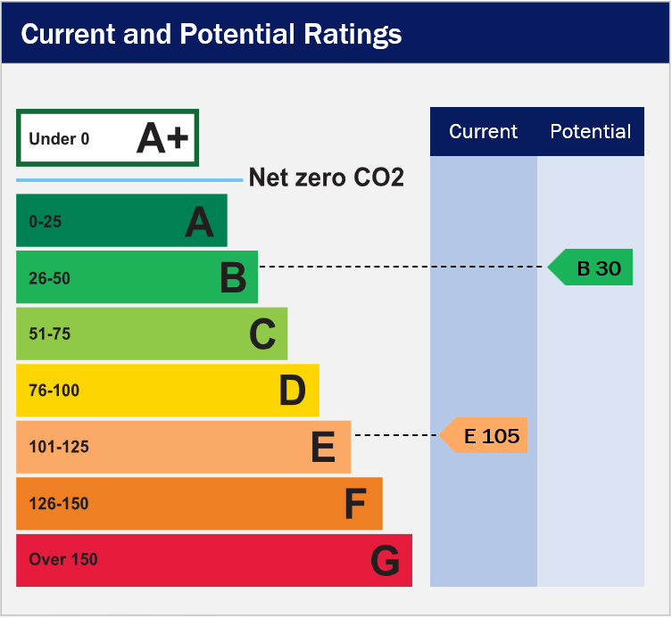
Task: Click the Under 0 range text
Action: pyautogui.click(x=59, y=139)
